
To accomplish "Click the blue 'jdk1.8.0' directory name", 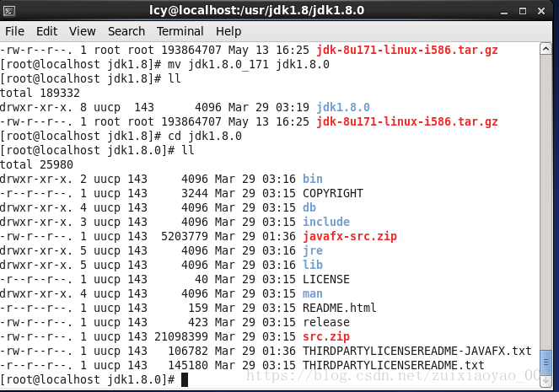I will [x=343, y=107].
